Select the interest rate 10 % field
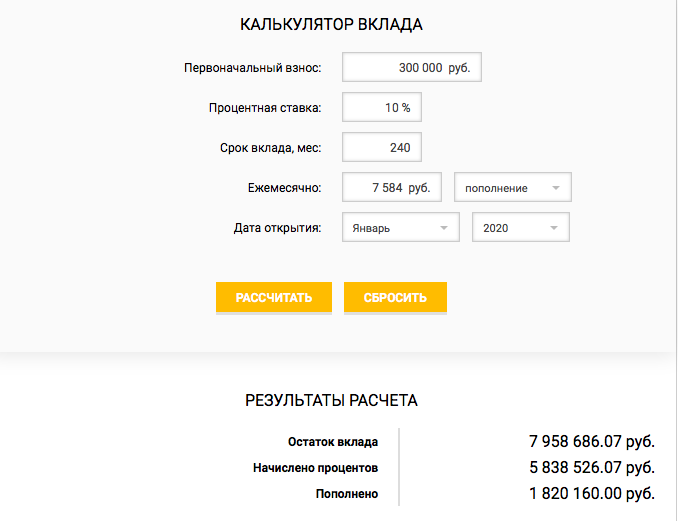This screenshot has width=678, height=521. coord(382,107)
